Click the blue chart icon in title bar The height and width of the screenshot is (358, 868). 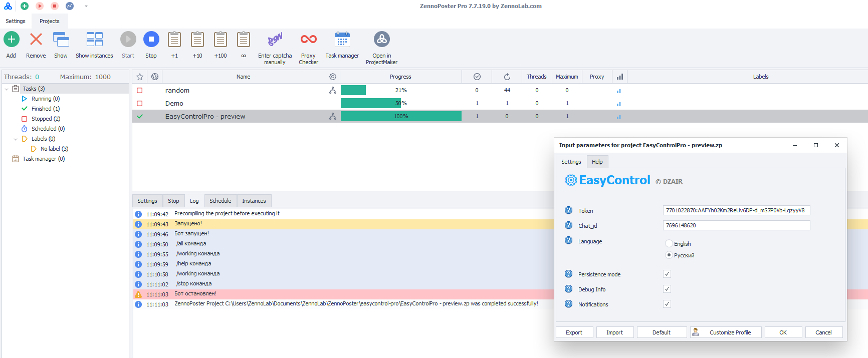coord(70,6)
